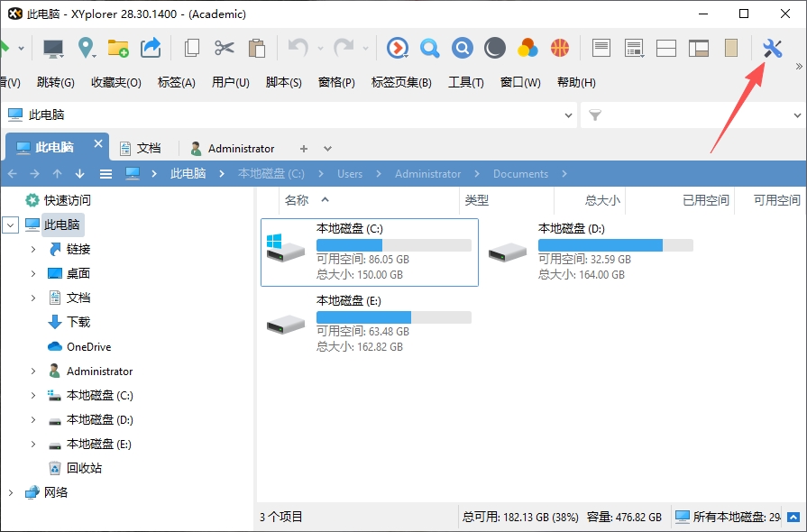Viewport: 807px width, 532px height.
Task: Click the filter funnel icon
Action: (x=595, y=115)
